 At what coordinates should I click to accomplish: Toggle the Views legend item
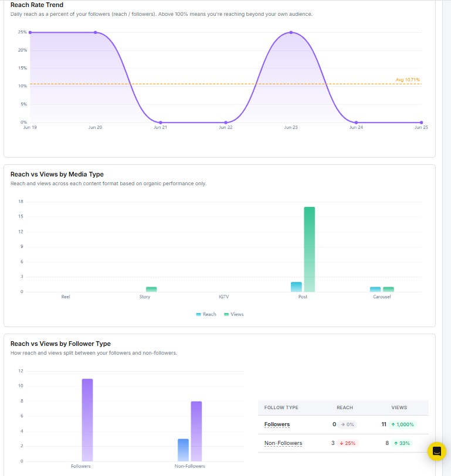coord(233,314)
